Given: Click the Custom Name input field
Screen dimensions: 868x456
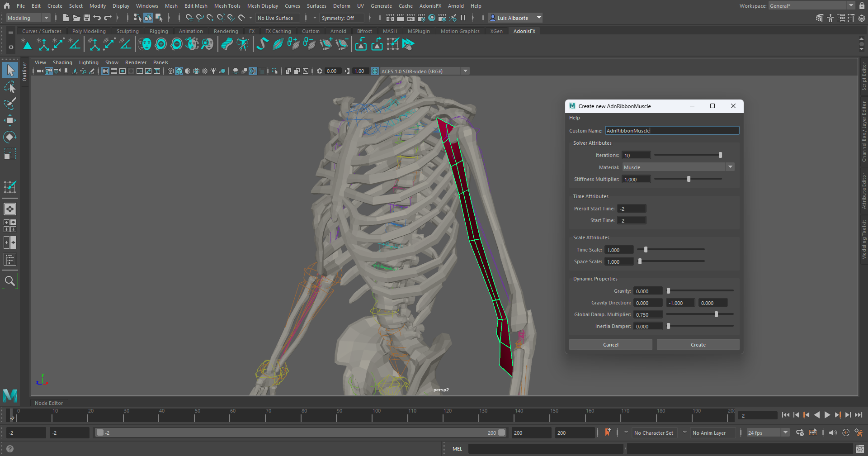Looking at the screenshot, I should click(672, 130).
